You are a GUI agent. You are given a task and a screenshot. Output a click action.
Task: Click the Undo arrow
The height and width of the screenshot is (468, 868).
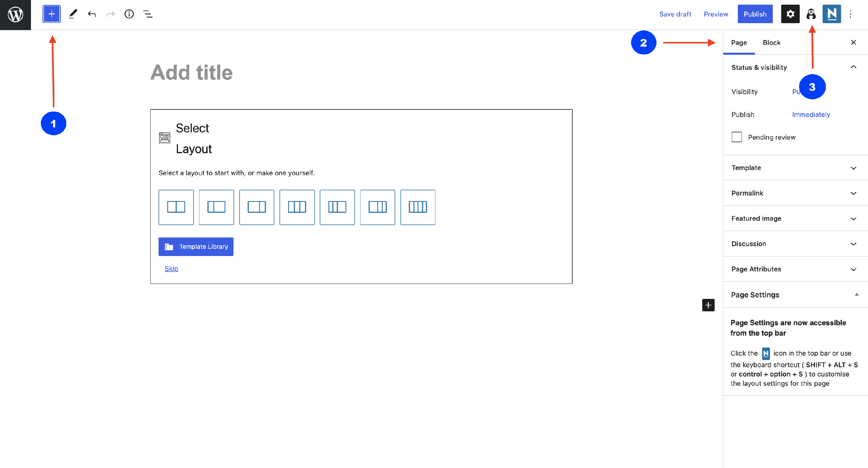point(92,14)
